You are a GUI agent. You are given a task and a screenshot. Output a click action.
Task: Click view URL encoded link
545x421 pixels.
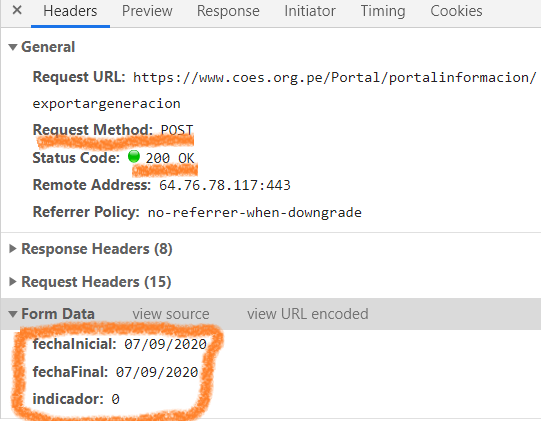coord(308,314)
